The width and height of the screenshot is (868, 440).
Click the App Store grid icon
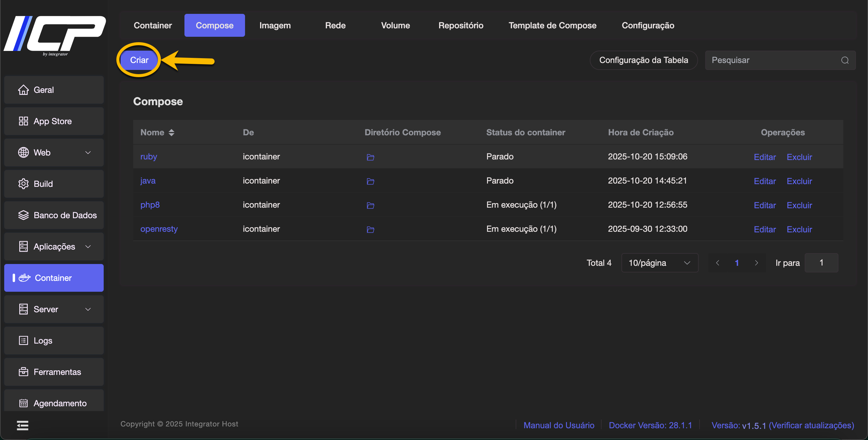click(x=23, y=121)
